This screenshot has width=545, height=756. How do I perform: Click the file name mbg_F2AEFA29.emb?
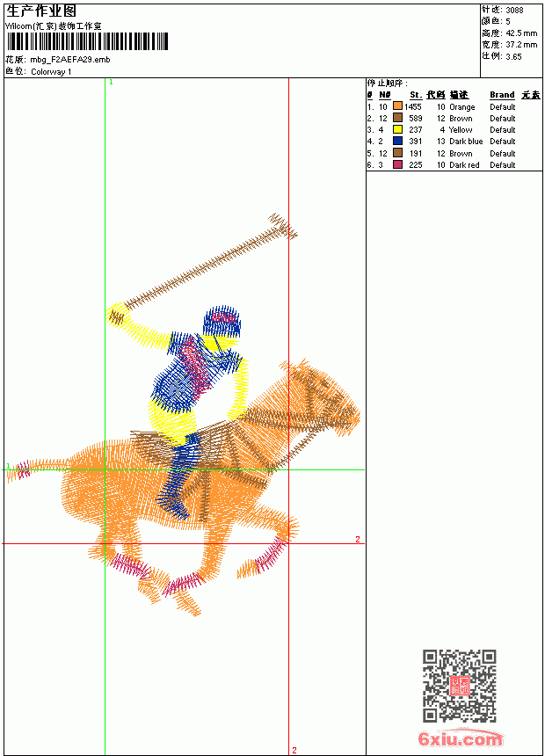pos(70,60)
